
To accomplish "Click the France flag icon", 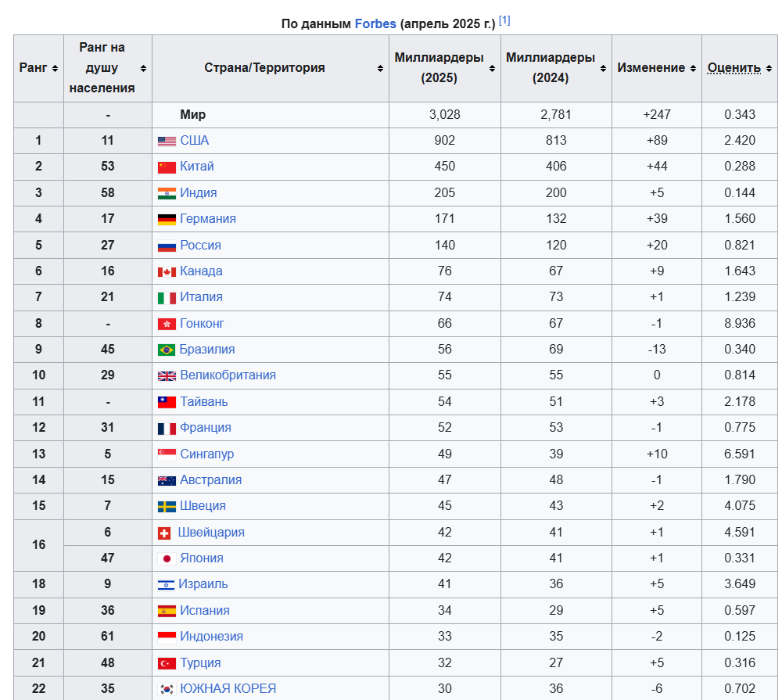I will point(167,428).
